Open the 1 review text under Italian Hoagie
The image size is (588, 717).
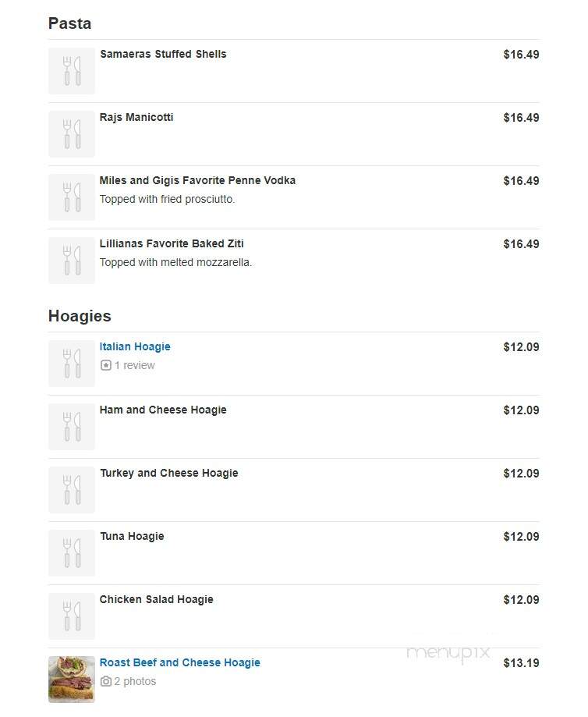pyautogui.click(x=134, y=365)
